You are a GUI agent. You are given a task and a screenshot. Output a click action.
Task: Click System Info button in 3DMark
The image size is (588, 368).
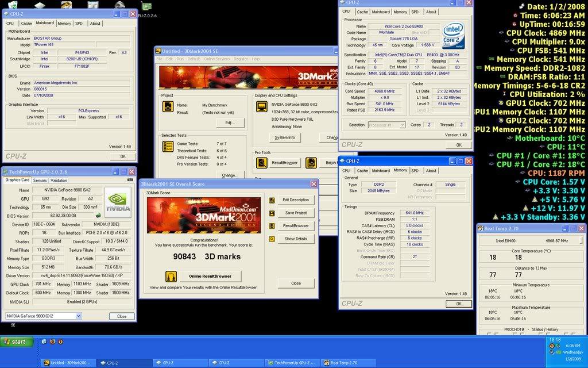tap(285, 137)
